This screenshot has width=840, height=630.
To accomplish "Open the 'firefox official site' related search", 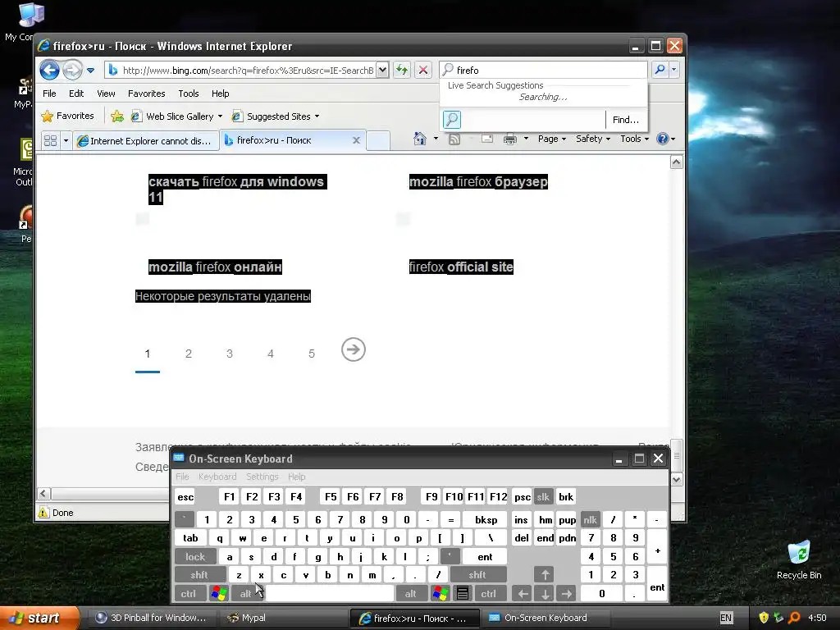I will [461, 267].
